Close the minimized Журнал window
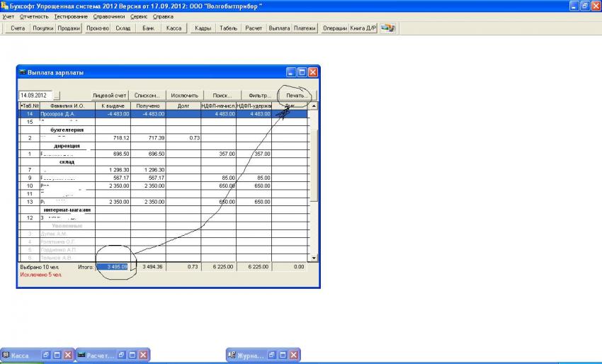This screenshot has height=364, width=602. (x=295, y=355)
